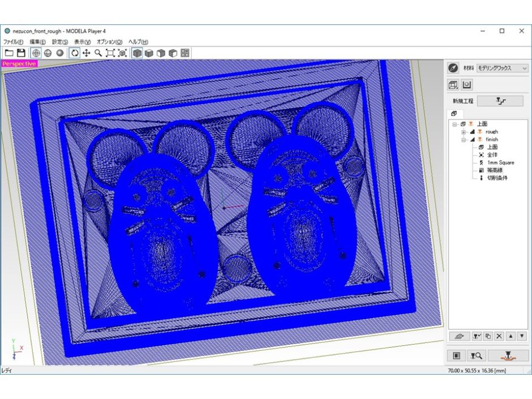532x399 pixels.
Task: Click the fit-model-to-view cube icon
Action: pyautogui.click(x=122, y=53)
